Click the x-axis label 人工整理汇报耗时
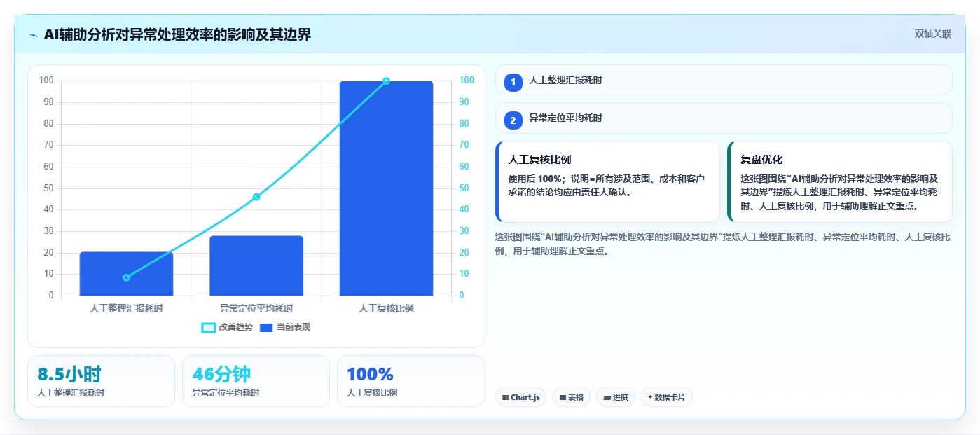This screenshot has width=980, height=435. click(x=126, y=308)
